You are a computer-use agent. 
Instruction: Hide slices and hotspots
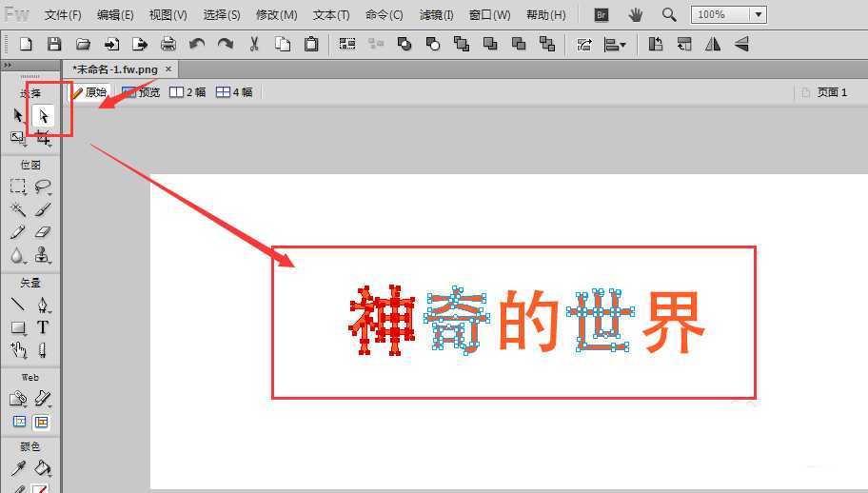tap(19, 423)
